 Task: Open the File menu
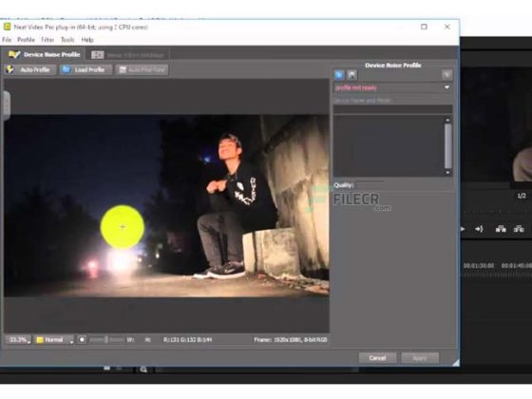(x=7, y=40)
